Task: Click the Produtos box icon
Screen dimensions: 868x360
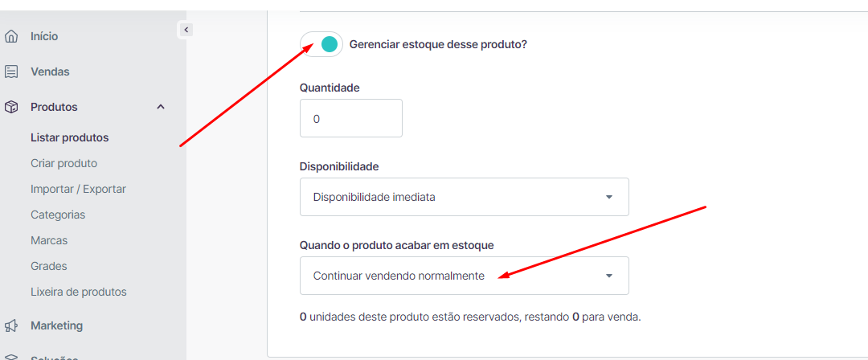Action: coord(11,107)
